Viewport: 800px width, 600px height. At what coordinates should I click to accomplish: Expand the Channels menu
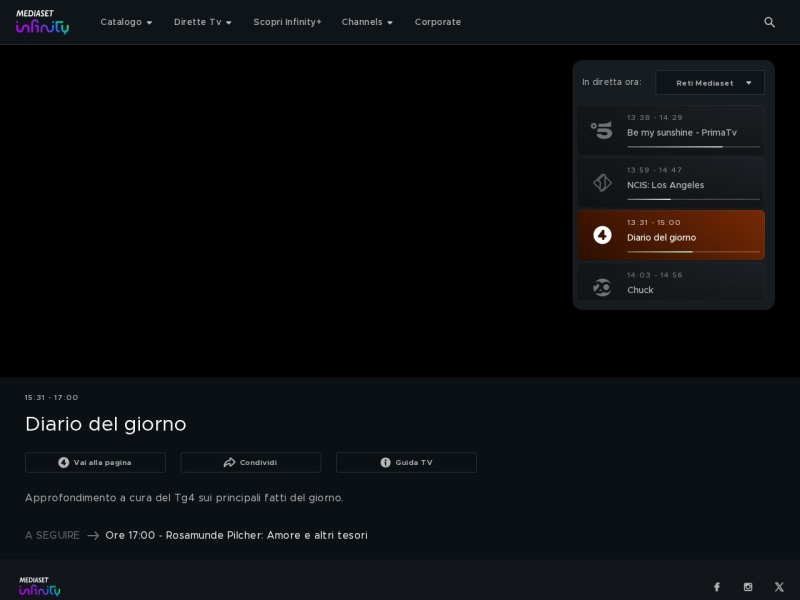pyautogui.click(x=367, y=22)
